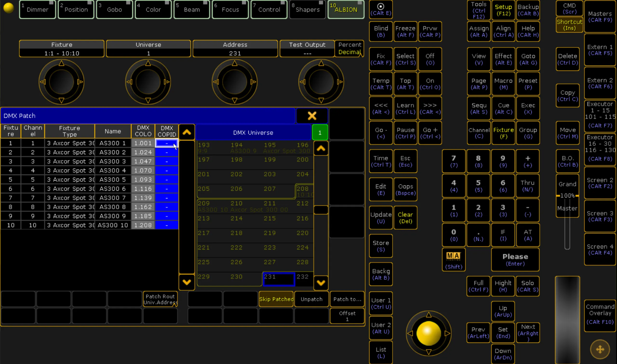Click the right arrow beside bottom trackball

[448, 333]
